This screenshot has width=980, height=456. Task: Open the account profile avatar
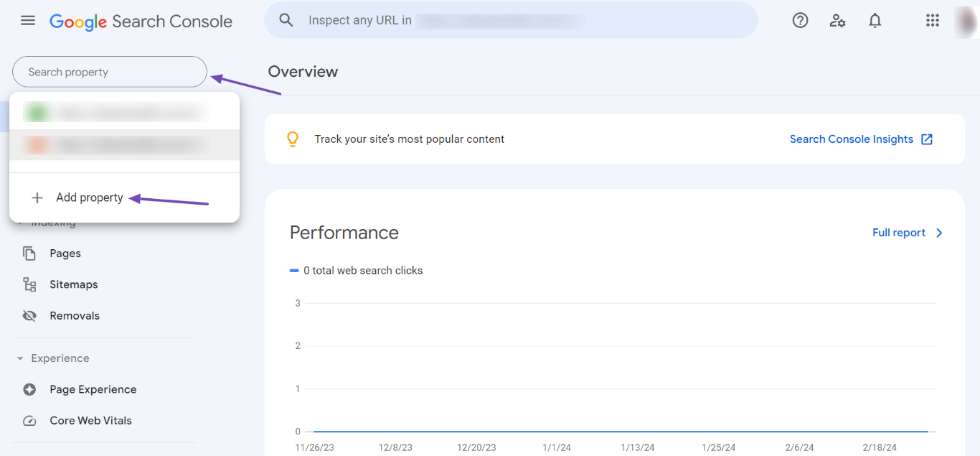pyautogui.click(x=966, y=21)
